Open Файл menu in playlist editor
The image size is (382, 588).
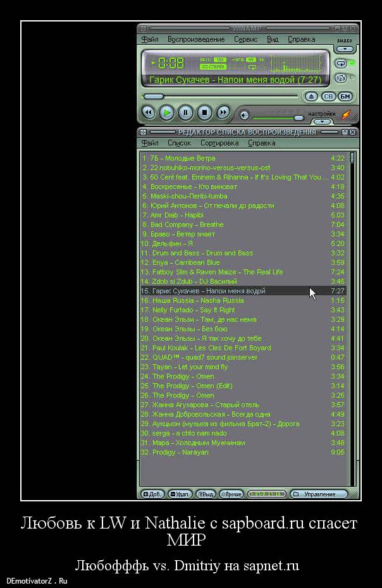(150, 143)
